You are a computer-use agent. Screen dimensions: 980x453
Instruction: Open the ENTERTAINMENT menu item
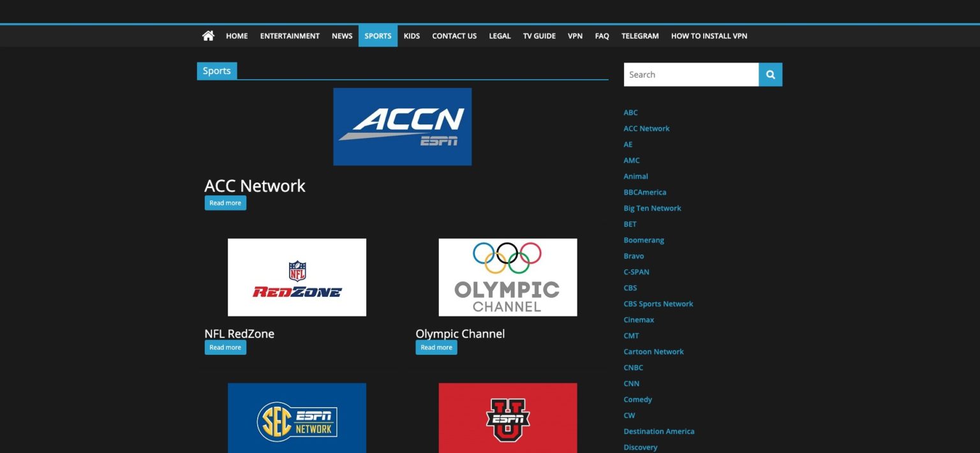click(x=290, y=36)
